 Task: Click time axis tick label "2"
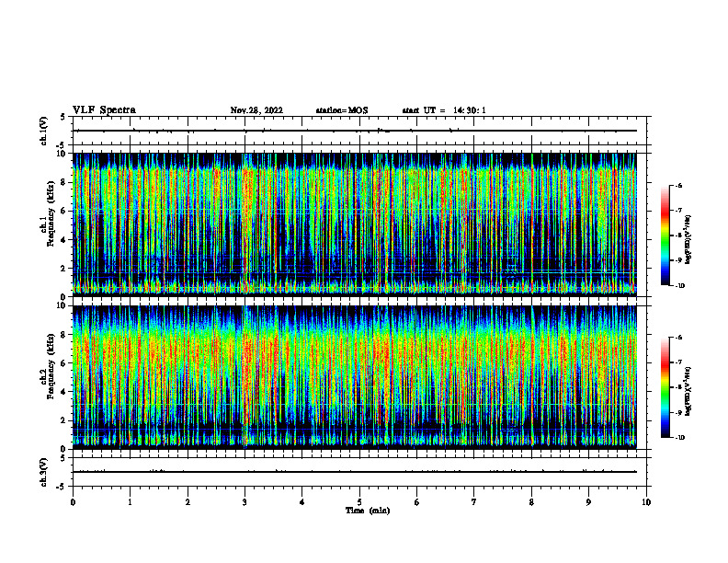pos(188,502)
